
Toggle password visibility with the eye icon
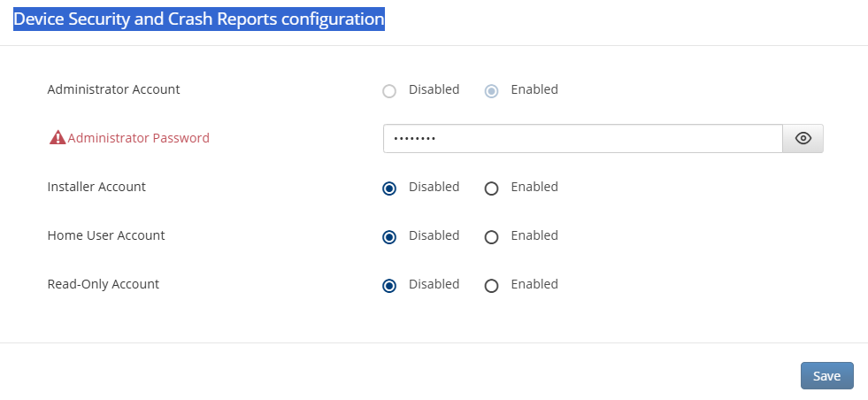tap(803, 138)
